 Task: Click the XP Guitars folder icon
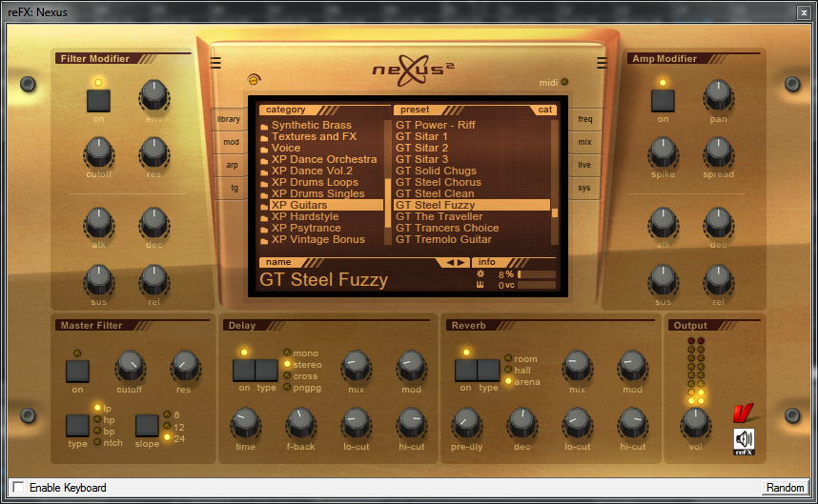264,206
